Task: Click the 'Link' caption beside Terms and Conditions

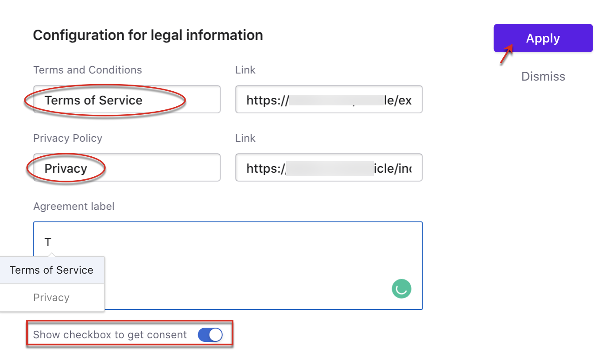Action: click(245, 70)
